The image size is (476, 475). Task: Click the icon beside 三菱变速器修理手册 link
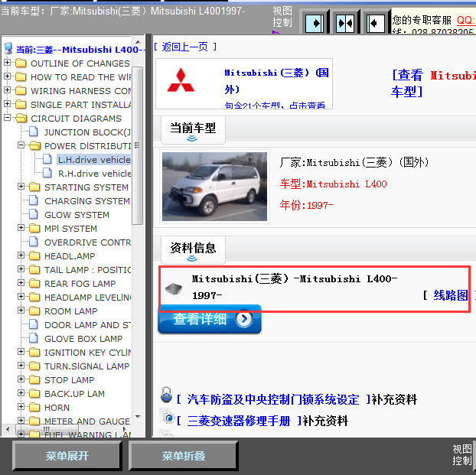point(168,417)
